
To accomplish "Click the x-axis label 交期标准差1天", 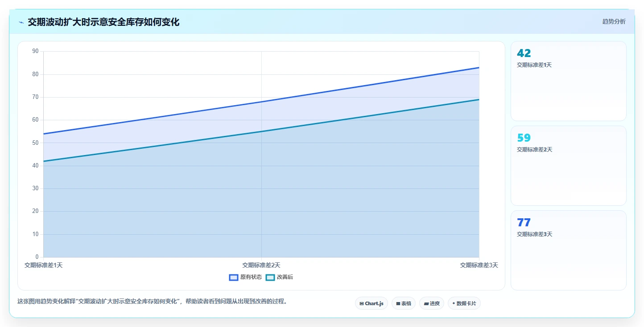I will click(x=43, y=265).
